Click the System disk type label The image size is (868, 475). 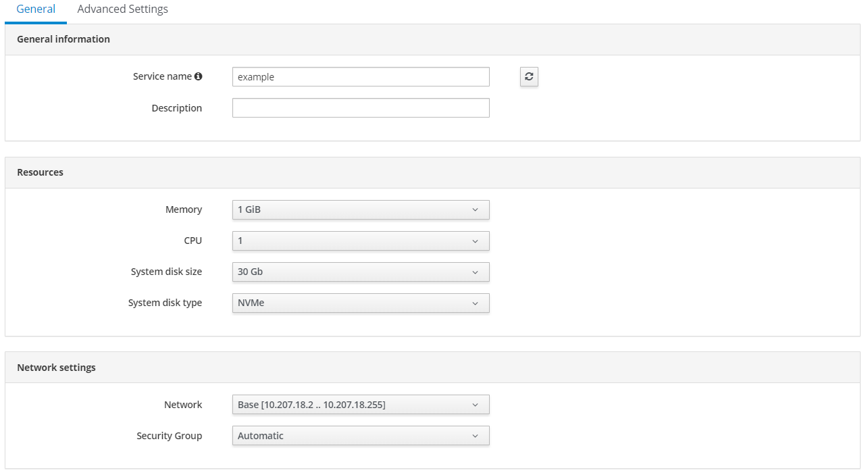click(x=165, y=303)
